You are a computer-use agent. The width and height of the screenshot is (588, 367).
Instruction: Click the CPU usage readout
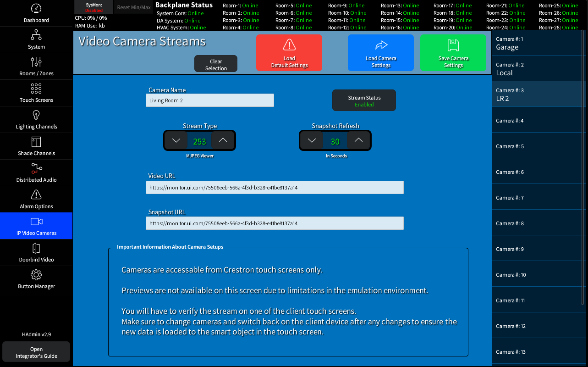91,18
